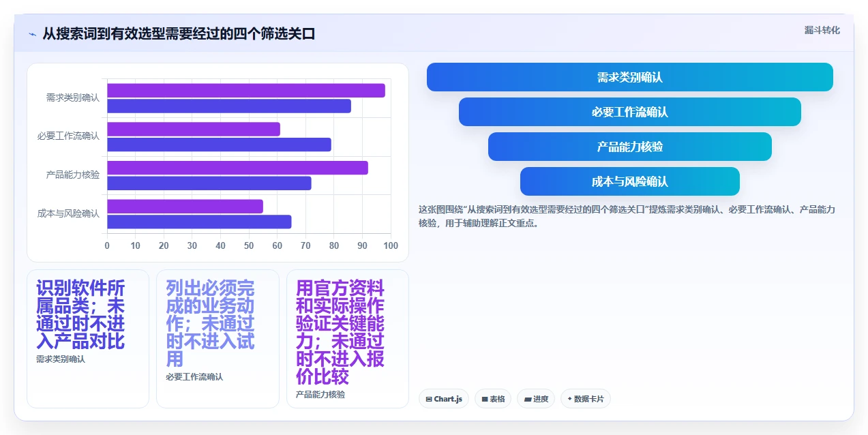
Task: Open the card about 识别软件所属品类
Action: (88, 339)
